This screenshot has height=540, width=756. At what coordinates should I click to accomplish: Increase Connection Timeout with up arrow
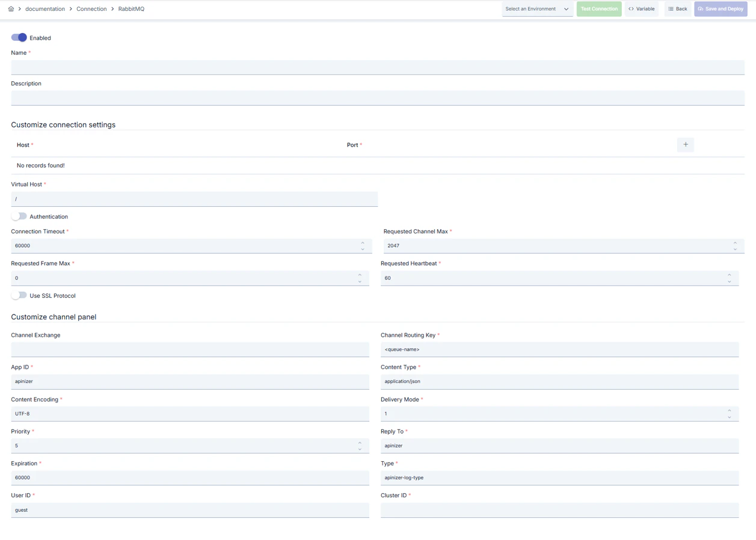[x=363, y=243]
